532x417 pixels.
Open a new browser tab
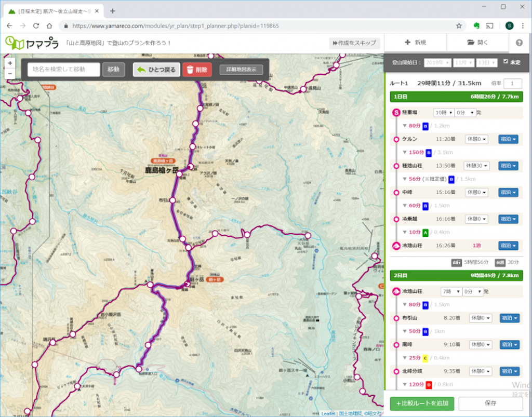(113, 11)
